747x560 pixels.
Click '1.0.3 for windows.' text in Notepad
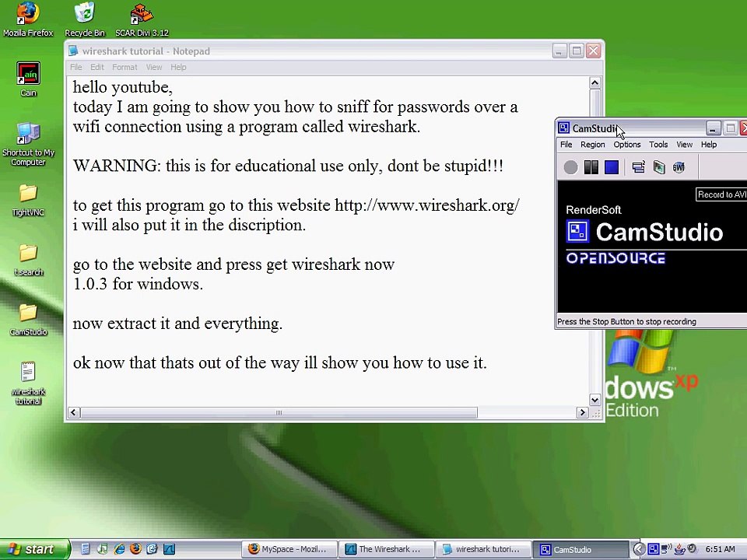138,284
